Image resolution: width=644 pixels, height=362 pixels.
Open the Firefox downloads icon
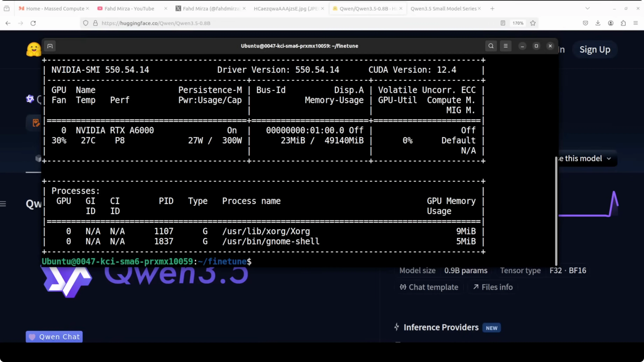click(598, 23)
